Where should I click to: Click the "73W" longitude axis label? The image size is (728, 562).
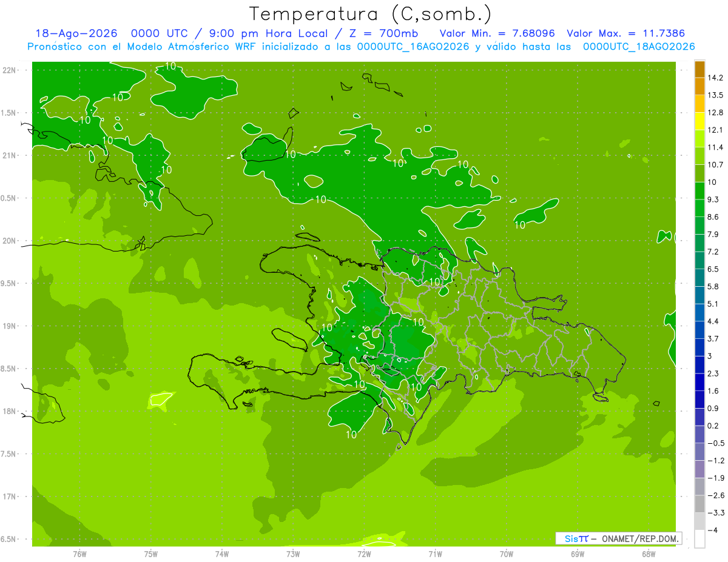293,554
